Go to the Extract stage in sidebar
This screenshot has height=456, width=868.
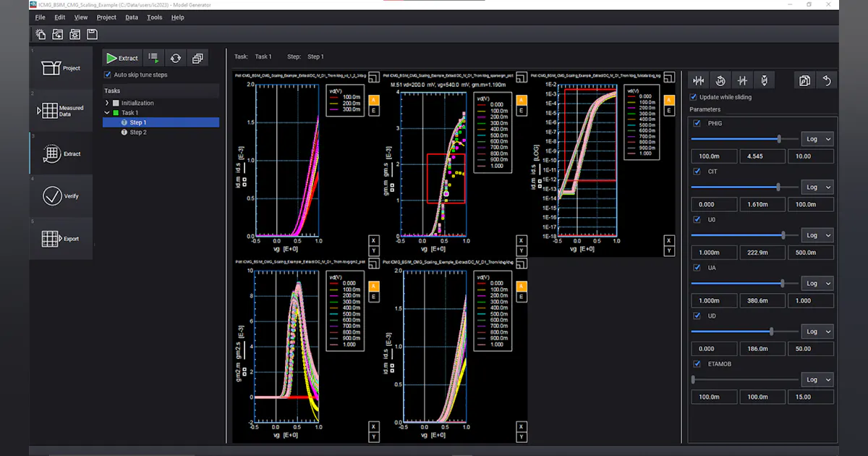61,153
